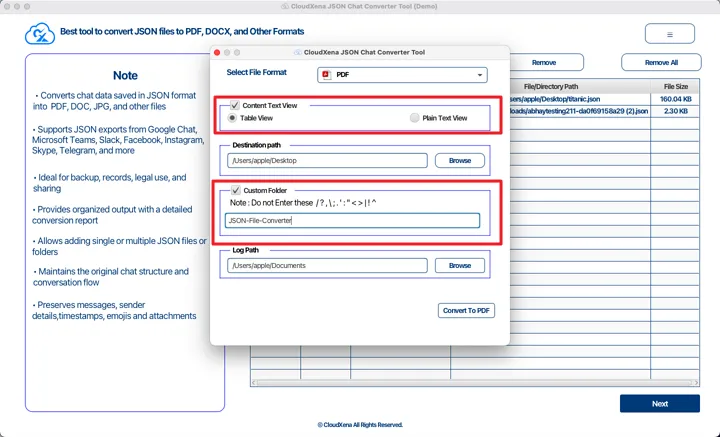This screenshot has width=720, height=437.
Task: Select the Table View radio button
Action: 233,118
